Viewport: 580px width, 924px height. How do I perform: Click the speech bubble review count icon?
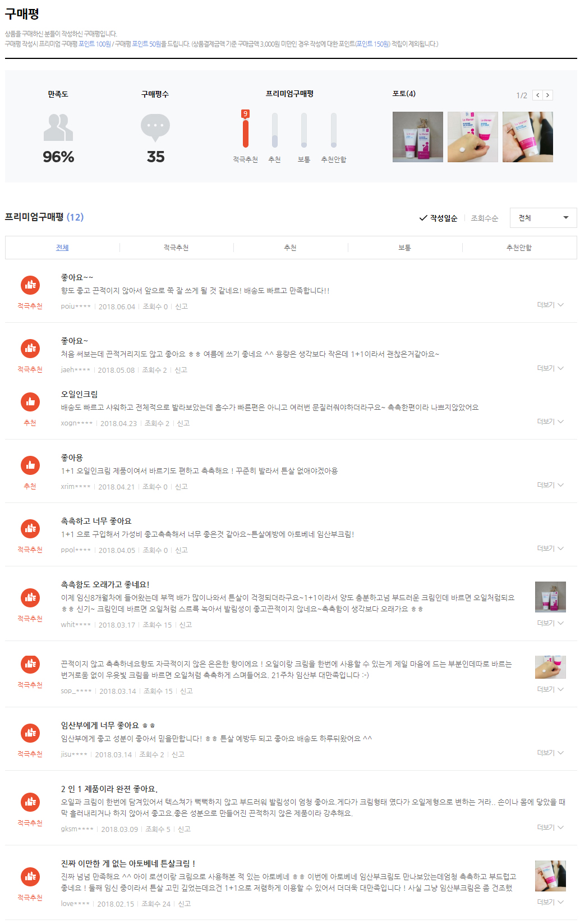155,127
